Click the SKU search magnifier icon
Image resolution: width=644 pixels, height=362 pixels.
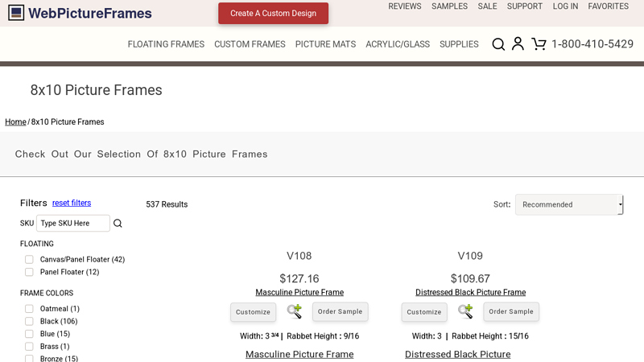pyautogui.click(x=118, y=224)
